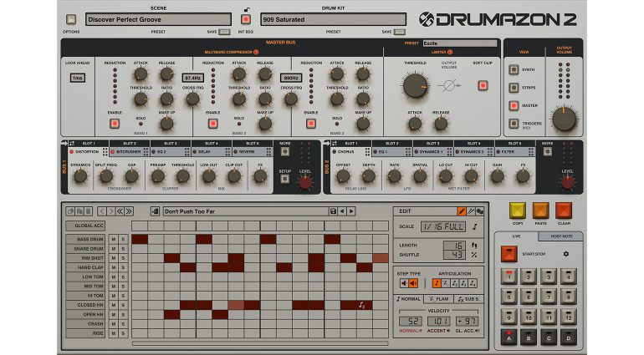Viewport: 644px width, 355px height.
Task: Adjust the Output Volume knob
Action: [x=564, y=119]
